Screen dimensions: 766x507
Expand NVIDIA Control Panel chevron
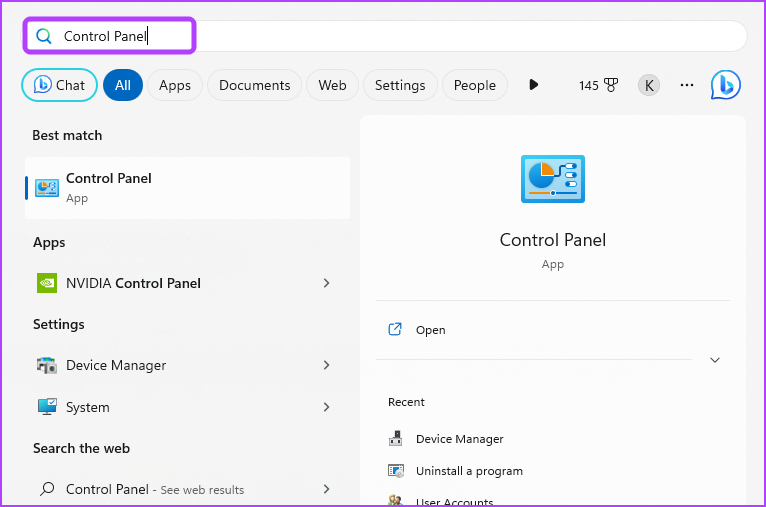coord(326,283)
